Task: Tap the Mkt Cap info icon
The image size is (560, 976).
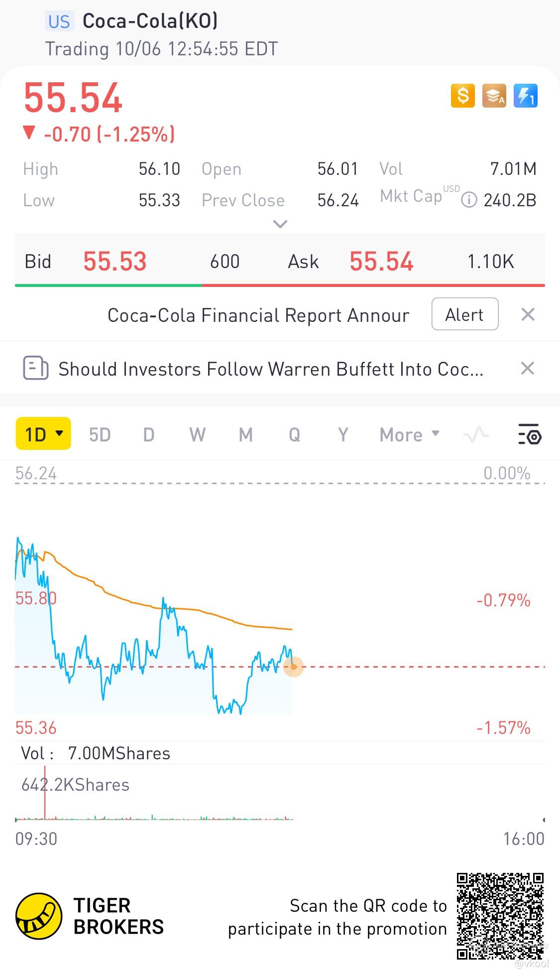Action: tap(468, 200)
